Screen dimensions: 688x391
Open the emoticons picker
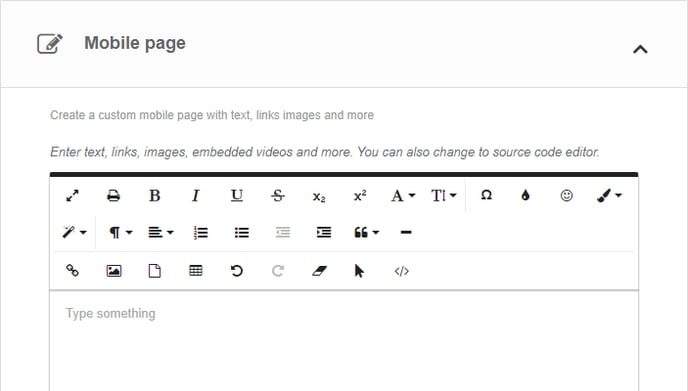pos(566,195)
